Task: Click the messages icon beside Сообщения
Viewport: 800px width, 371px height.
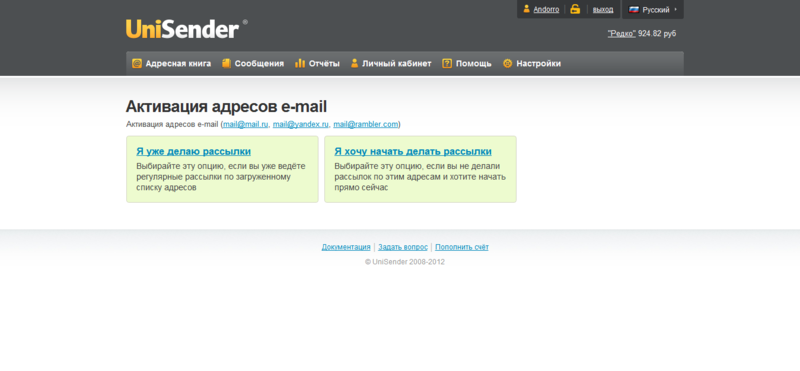Action: click(x=227, y=63)
